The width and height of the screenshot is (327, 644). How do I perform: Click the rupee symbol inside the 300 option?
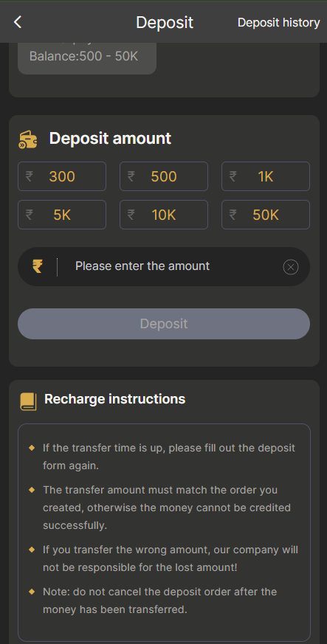pos(30,176)
